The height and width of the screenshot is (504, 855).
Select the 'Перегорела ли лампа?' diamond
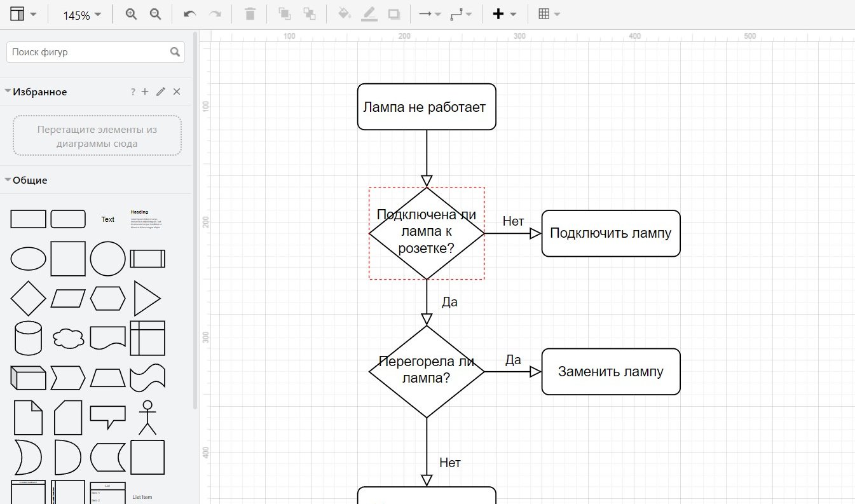(427, 372)
